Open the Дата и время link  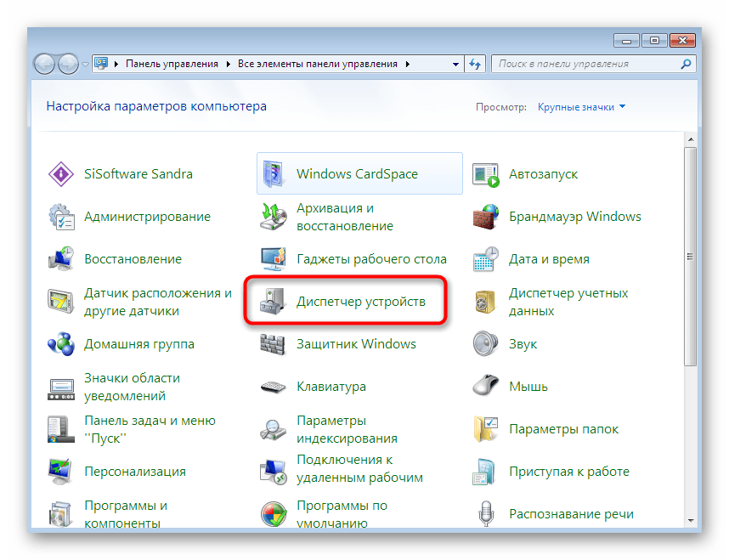[x=549, y=259]
